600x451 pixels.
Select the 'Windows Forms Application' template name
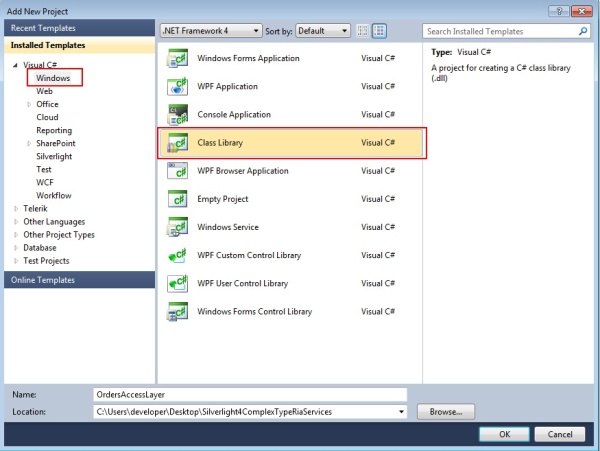point(248,59)
